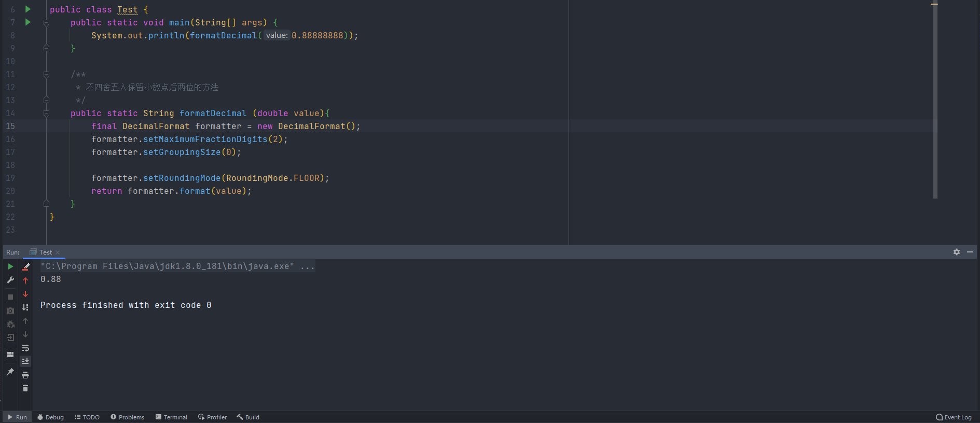Click 'setRoundingMode' on line 19
This screenshot has height=423, width=980.
pyautogui.click(x=182, y=178)
